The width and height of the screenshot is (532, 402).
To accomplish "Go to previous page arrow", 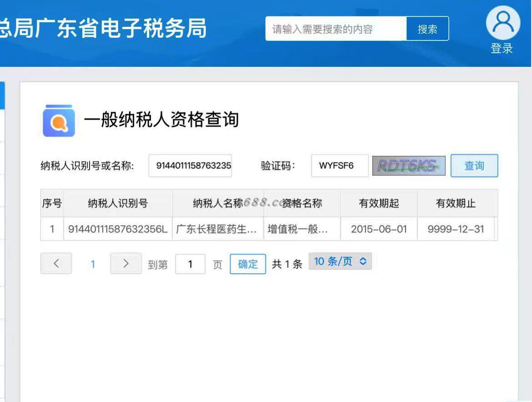I will tap(56, 263).
